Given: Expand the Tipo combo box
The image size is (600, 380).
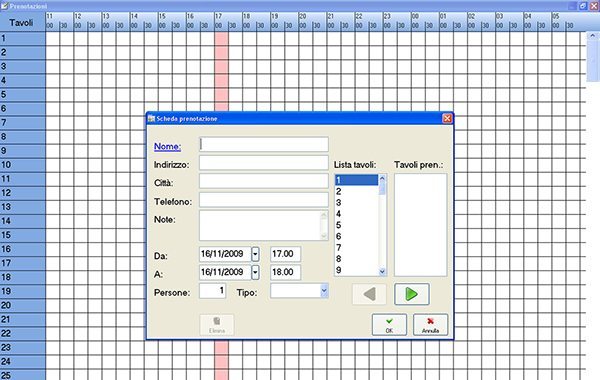Looking at the screenshot, I should (x=324, y=291).
